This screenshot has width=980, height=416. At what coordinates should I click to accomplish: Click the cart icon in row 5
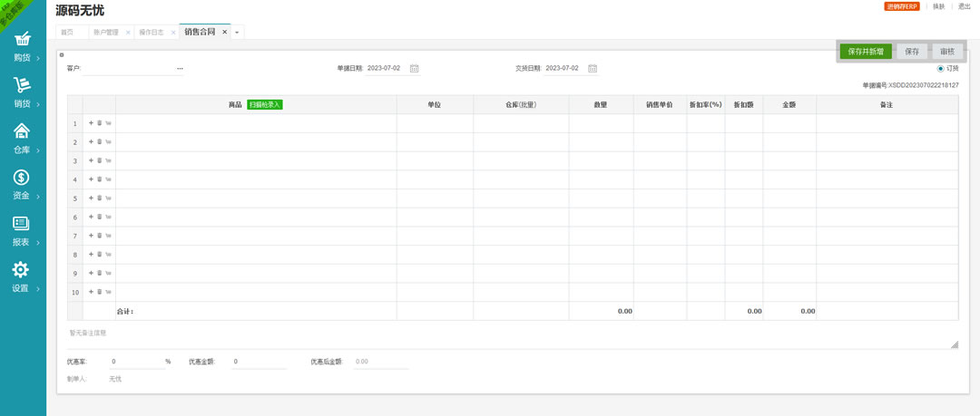click(108, 198)
